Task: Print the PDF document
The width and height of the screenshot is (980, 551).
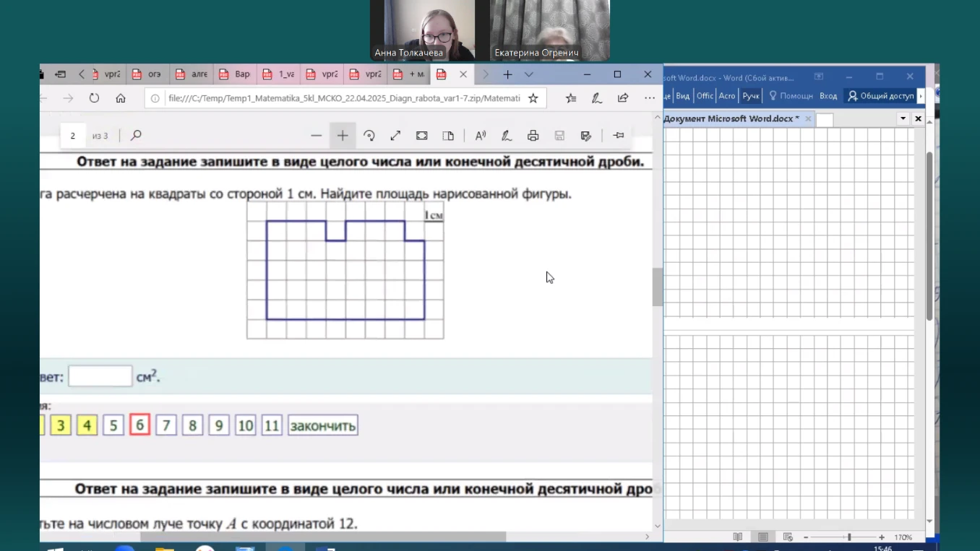Action: 533,136
